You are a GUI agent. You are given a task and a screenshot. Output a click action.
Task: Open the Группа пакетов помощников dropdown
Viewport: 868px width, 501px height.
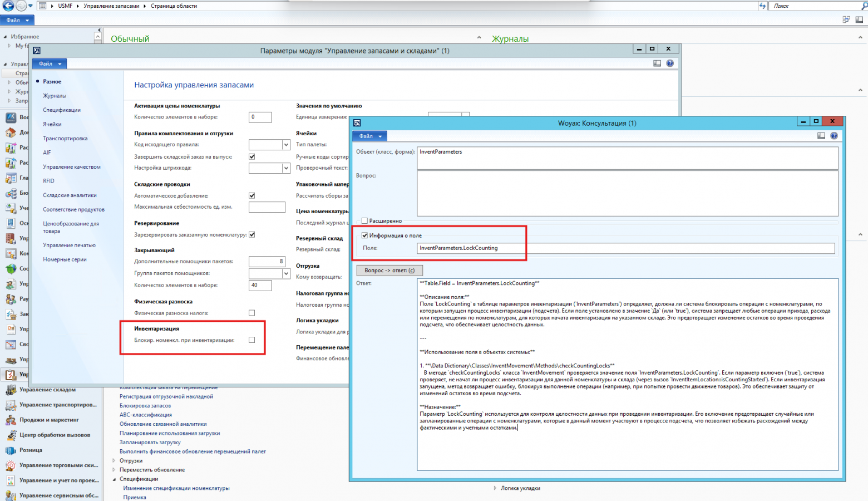[286, 273]
